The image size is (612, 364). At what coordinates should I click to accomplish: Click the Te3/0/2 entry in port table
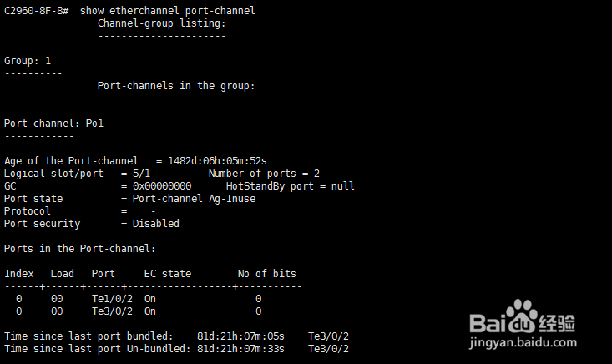[112, 311]
